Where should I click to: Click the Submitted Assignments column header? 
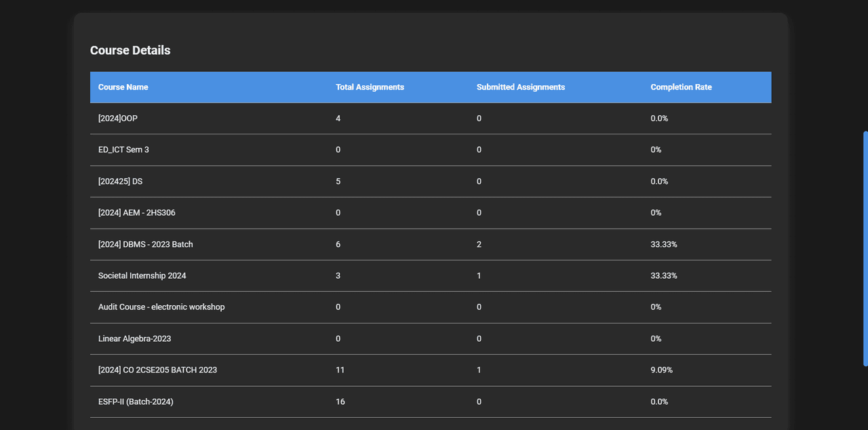pyautogui.click(x=520, y=87)
